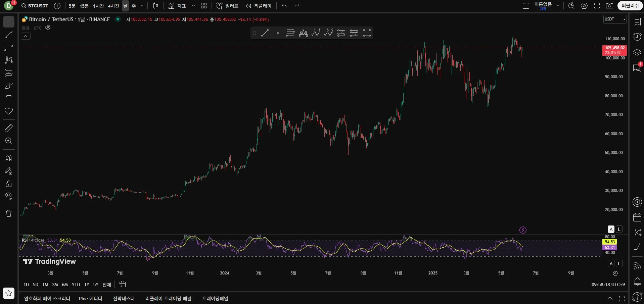Image resolution: width=644 pixels, height=304 pixels.
Task: Select the 4시간 timeframe
Action: click(x=113, y=6)
